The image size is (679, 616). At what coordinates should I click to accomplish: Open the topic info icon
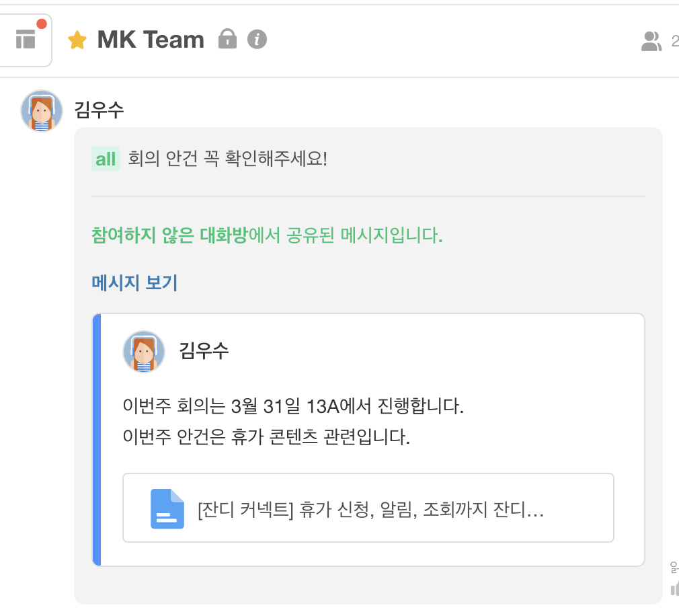pos(257,39)
